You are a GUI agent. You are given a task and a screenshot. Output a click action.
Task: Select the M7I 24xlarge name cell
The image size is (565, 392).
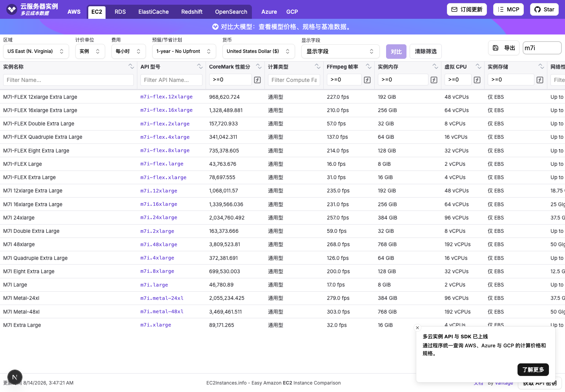pos(19,218)
